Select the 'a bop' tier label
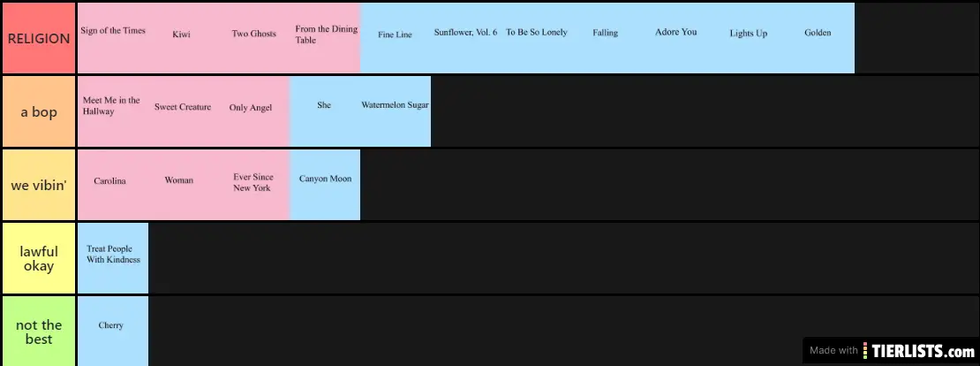The image size is (980, 366). (x=39, y=111)
